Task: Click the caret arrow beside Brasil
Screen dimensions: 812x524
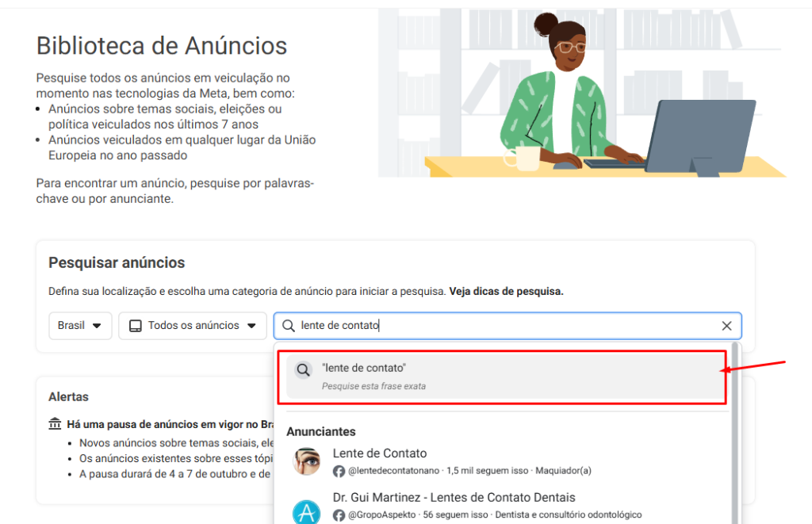Action: 97,326
